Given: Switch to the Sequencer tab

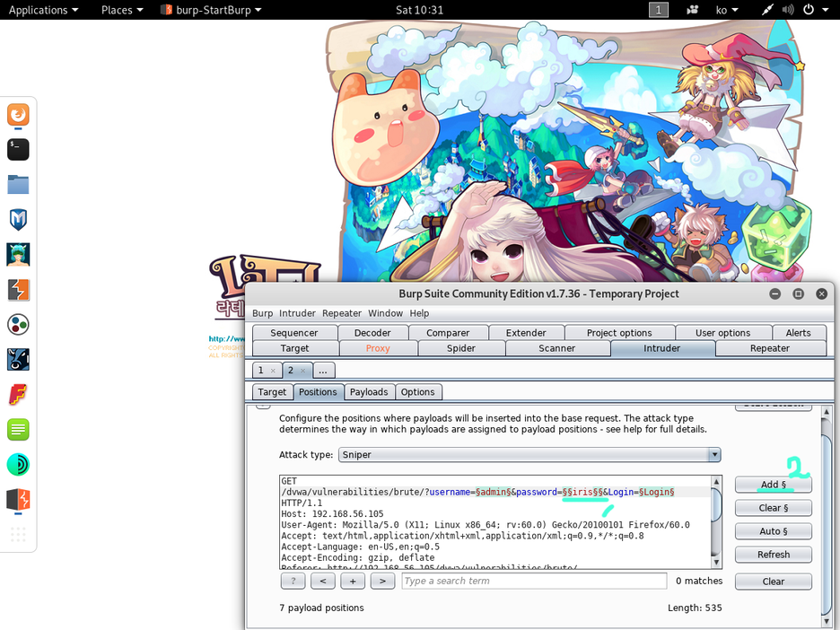Looking at the screenshot, I should 294,333.
